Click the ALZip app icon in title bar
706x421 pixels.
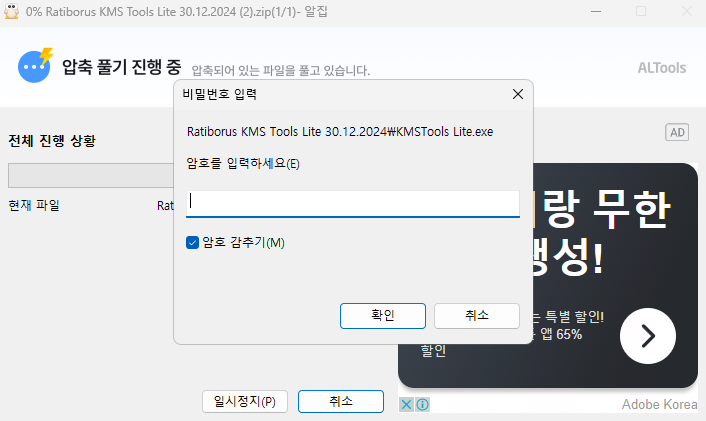click(x=11, y=11)
